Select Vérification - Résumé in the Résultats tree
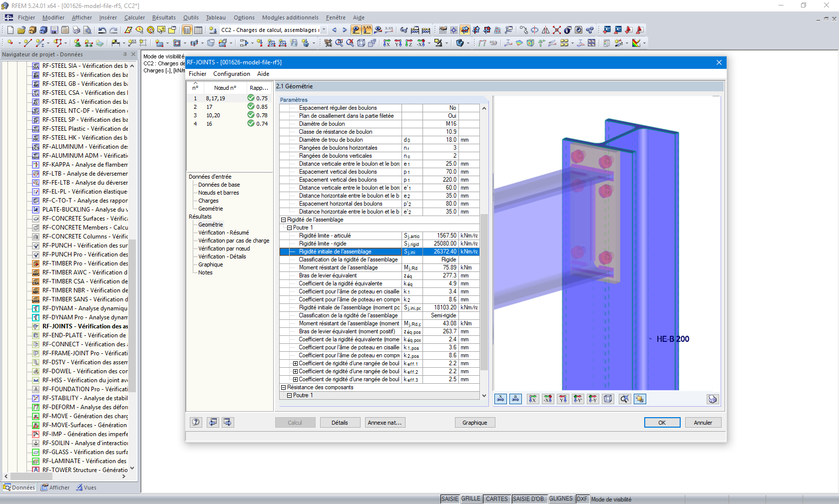The height and width of the screenshot is (504, 839). [223, 233]
